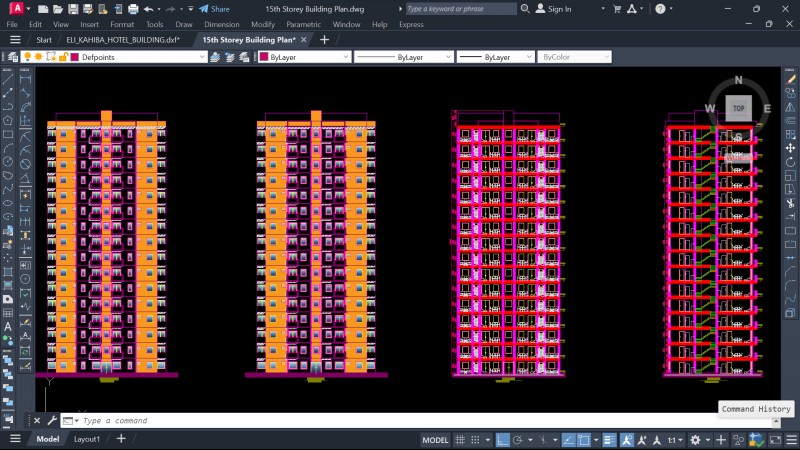Open Workspace Switching gear icon
The image size is (800, 450).
pyautogui.click(x=695, y=440)
